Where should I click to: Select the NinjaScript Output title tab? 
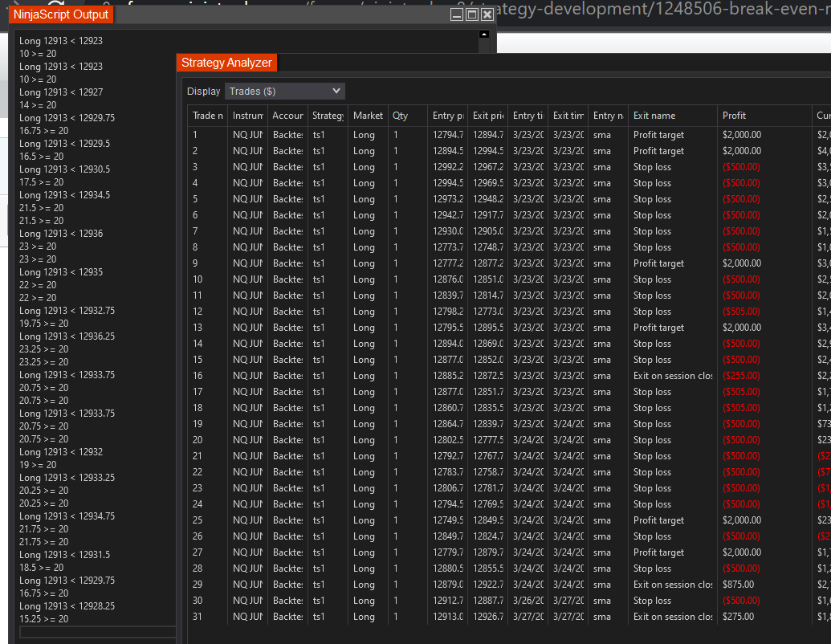[61, 14]
